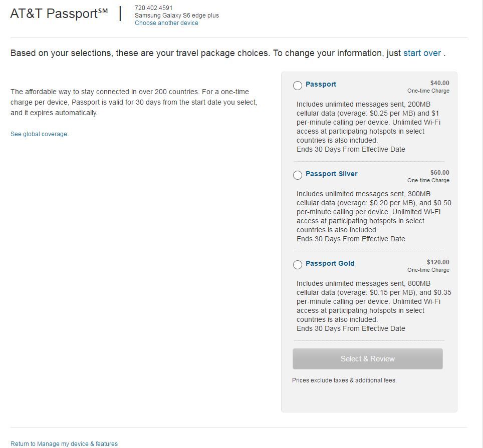Click the AT&T Passport page heading
This screenshot has width=483, height=448.
(59, 14)
